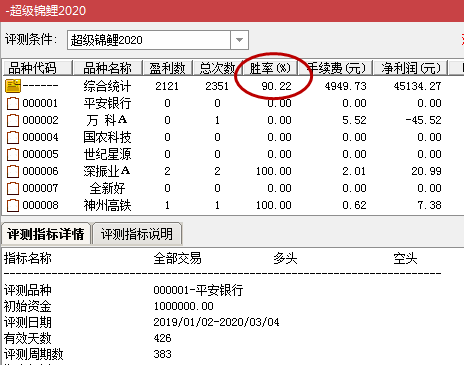The width and height of the screenshot is (464, 365).
Task: Select the 综合统计 summary row name
Action: point(107,86)
